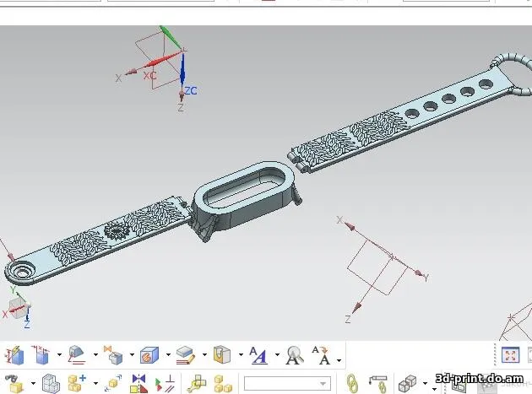Click the blue ZC axis handle

tap(182, 69)
